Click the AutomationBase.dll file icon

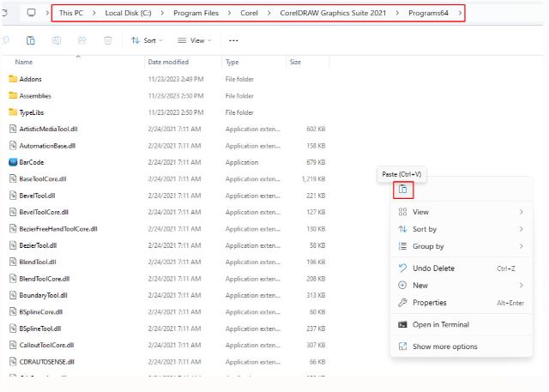coord(13,146)
